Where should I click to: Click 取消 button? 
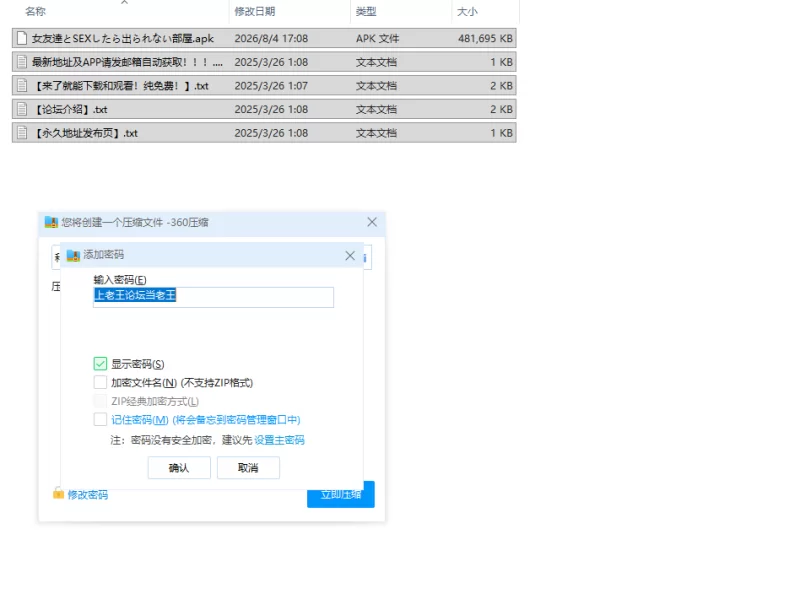(x=248, y=468)
